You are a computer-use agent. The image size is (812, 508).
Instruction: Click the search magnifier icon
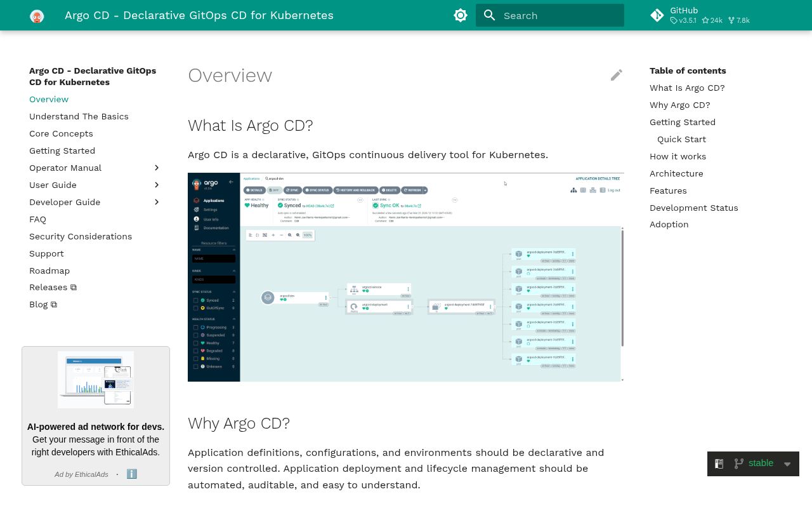point(490,15)
